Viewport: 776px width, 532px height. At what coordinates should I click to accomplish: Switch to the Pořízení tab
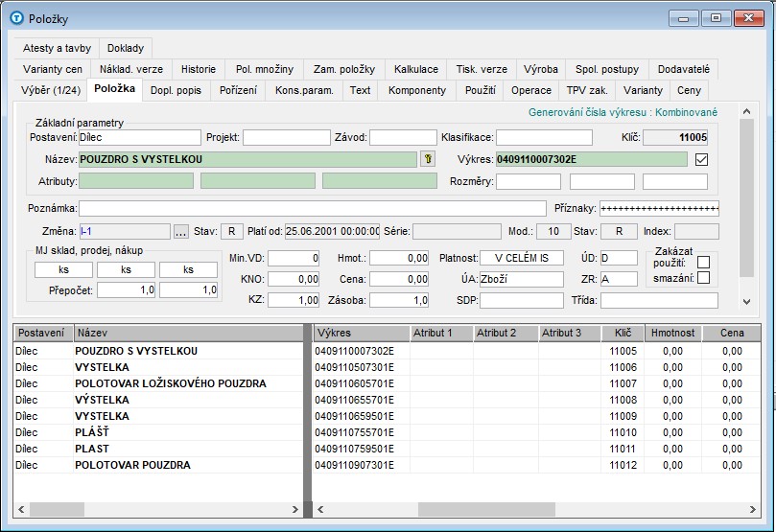pyautogui.click(x=238, y=90)
